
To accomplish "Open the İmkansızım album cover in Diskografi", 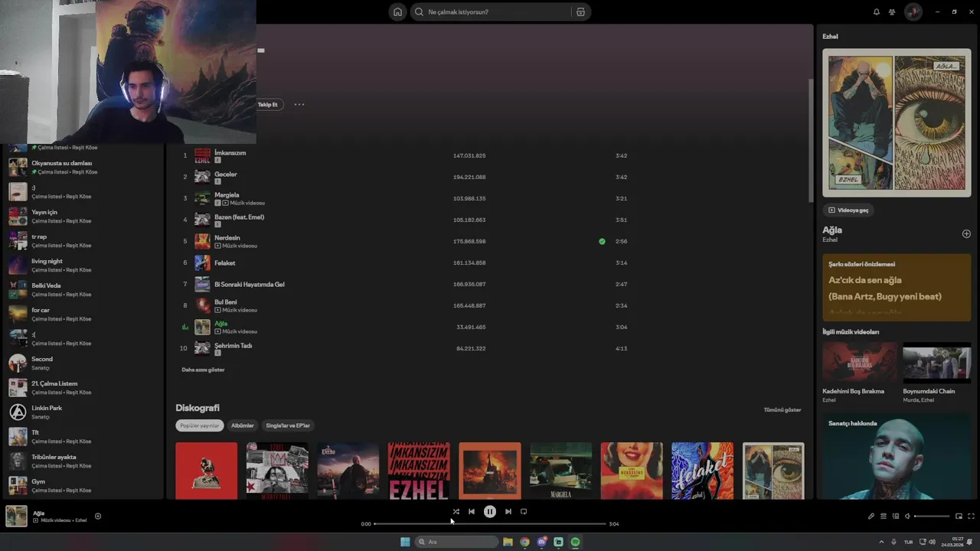I will [419, 471].
